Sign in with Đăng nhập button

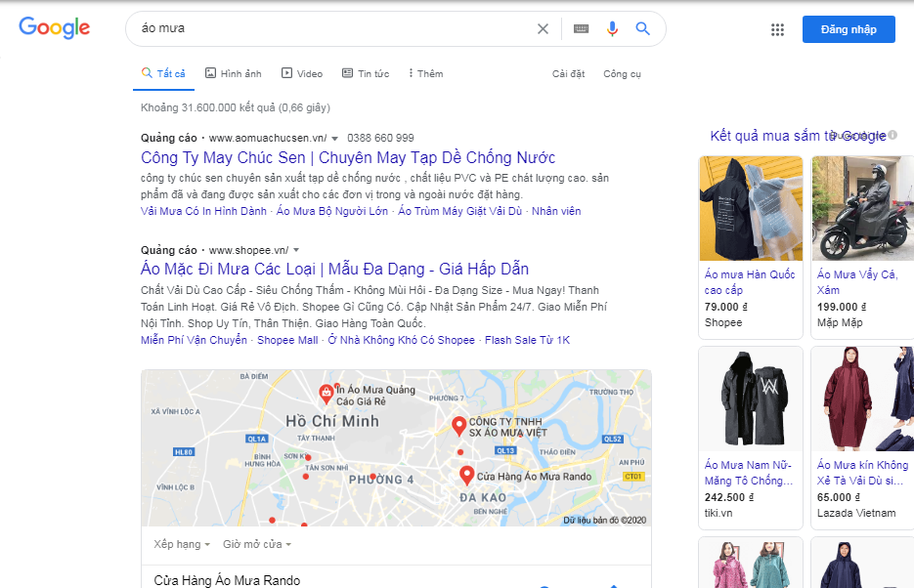(x=849, y=29)
